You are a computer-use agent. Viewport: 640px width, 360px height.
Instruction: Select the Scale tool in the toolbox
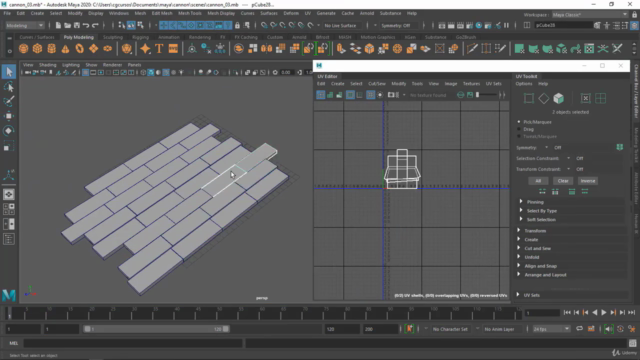pos(9,146)
